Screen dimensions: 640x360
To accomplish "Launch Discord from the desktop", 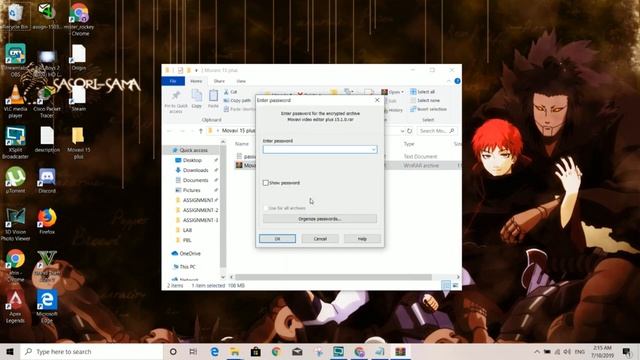I will click(x=47, y=180).
